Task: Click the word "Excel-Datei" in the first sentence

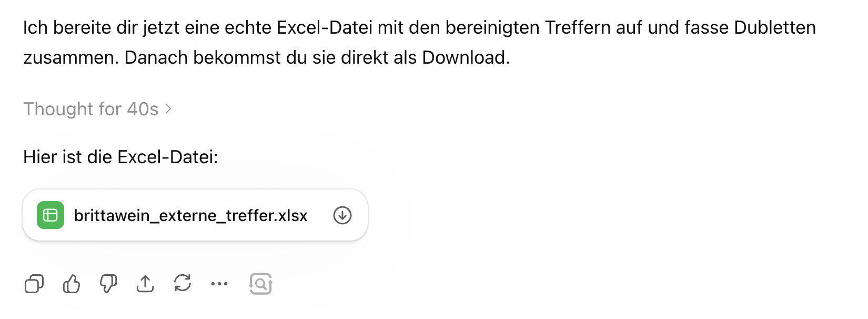Action: (x=325, y=27)
